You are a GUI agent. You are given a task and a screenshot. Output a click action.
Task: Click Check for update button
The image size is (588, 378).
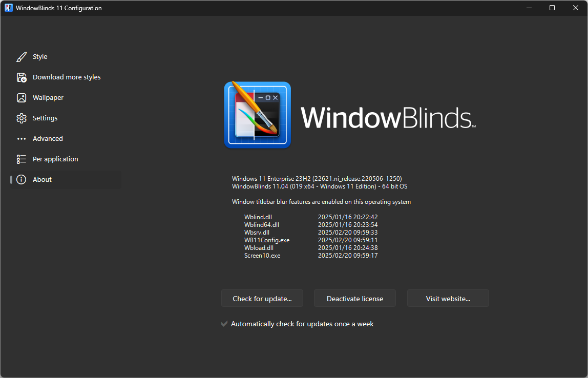[262, 299]
